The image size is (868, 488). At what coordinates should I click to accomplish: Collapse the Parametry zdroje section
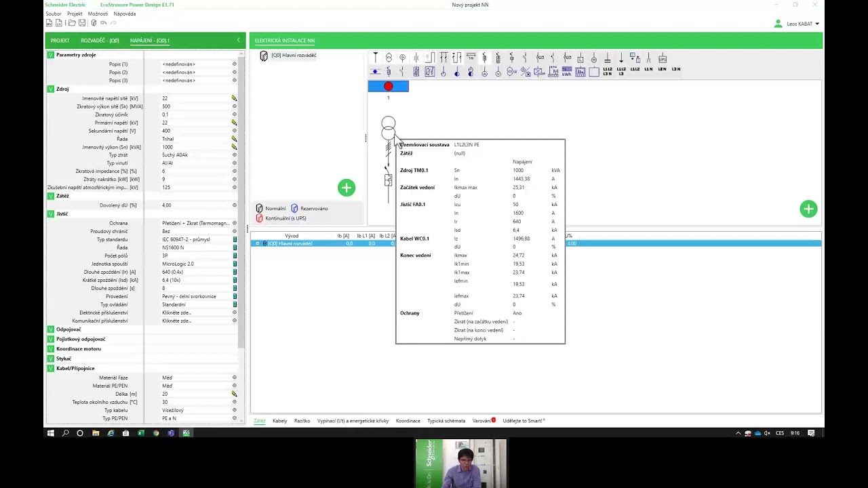point(50,55)
